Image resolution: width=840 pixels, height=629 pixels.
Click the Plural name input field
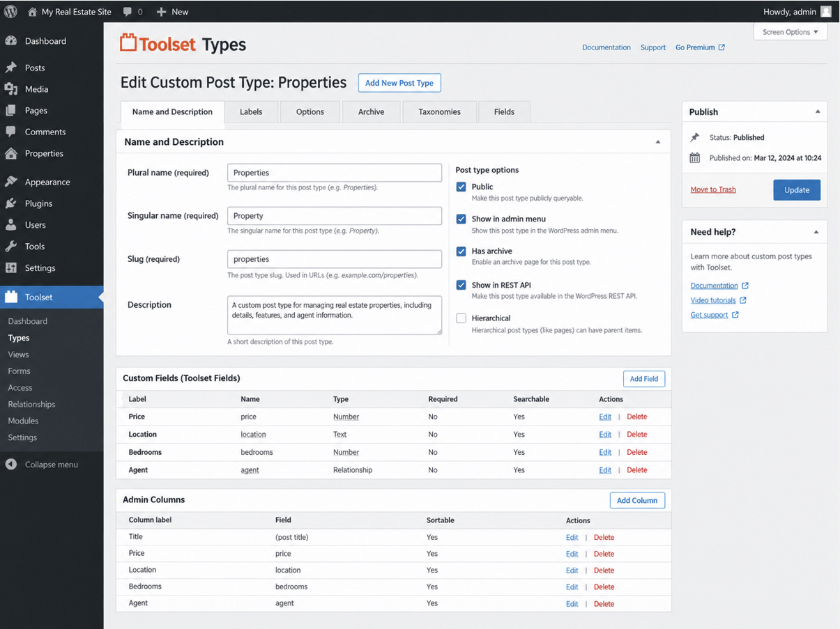(335, 173)
